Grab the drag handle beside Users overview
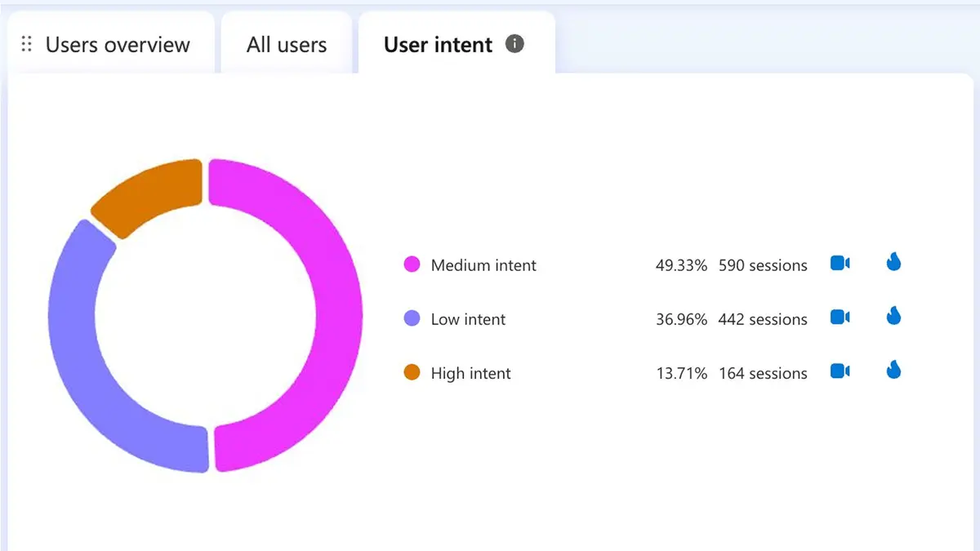This screenshot has height=551, width=980. tap(27, 44)
